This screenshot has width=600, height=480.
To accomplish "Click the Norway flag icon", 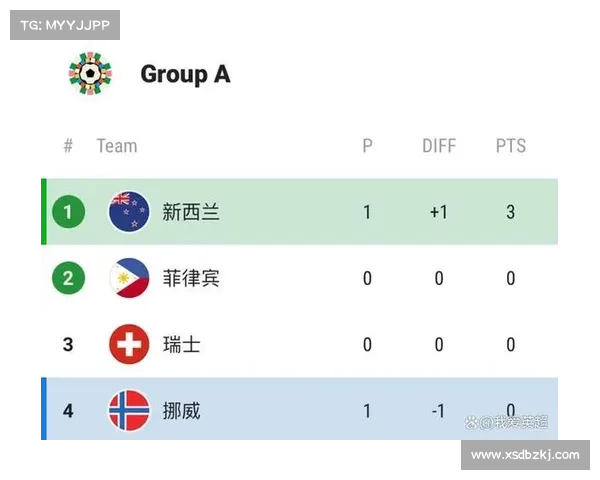I will (x=129, y=410).
